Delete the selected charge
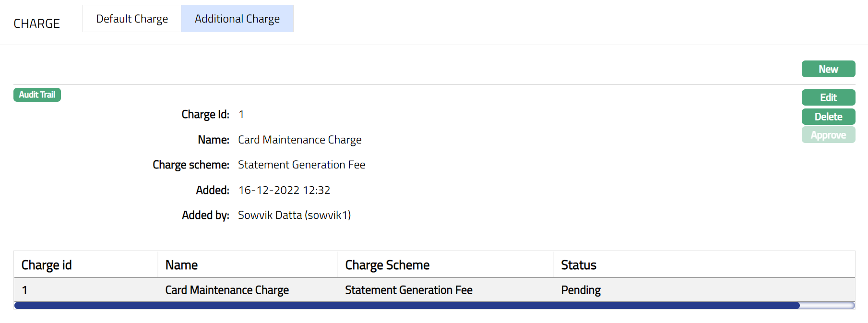868x323 pixels. tap(828, 117)
